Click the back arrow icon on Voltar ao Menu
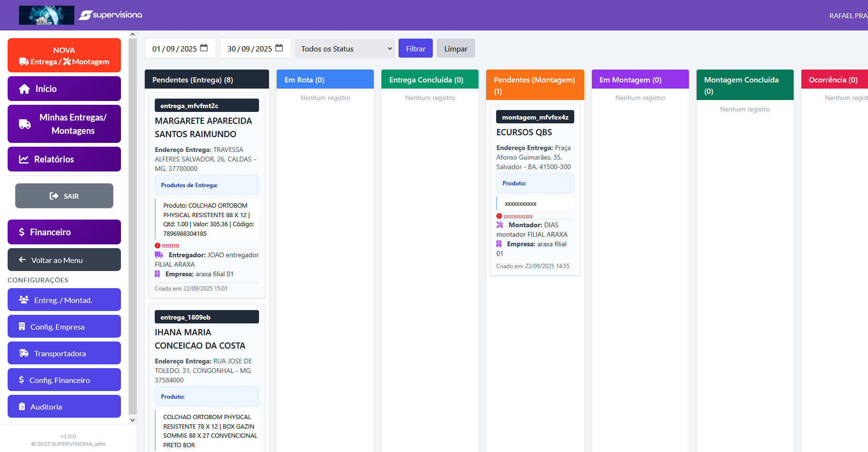The image size is (868, 452). coord(22,260)
